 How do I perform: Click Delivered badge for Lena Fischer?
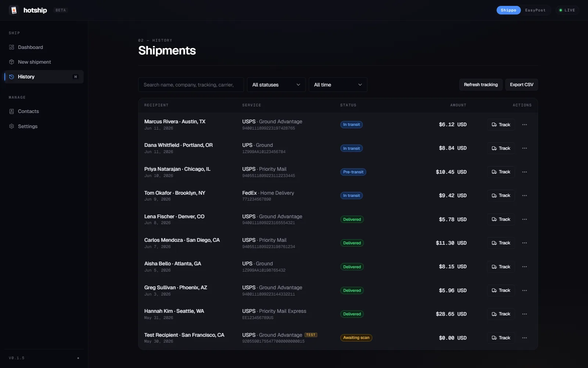point(352,219)
